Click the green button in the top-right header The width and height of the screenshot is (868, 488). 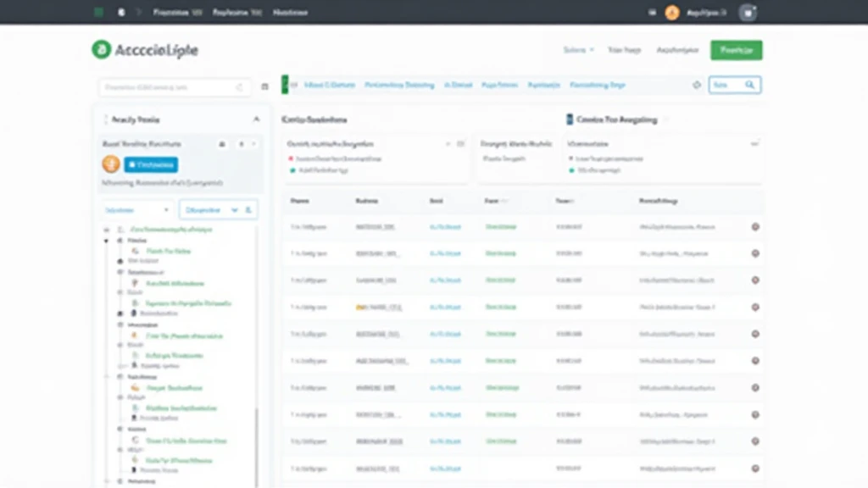(736, 50)
